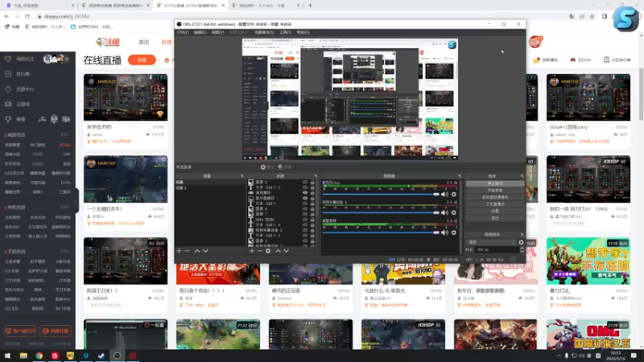Open source properties gear in sources toolbar
This screenshot has width=644, height=362.
[x=268, y=251]
